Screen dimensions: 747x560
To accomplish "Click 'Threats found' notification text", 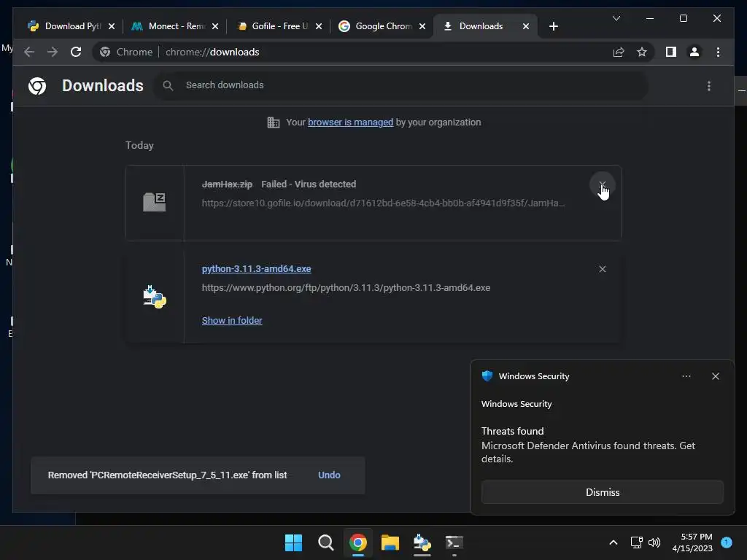I will (x=512, y=431).
